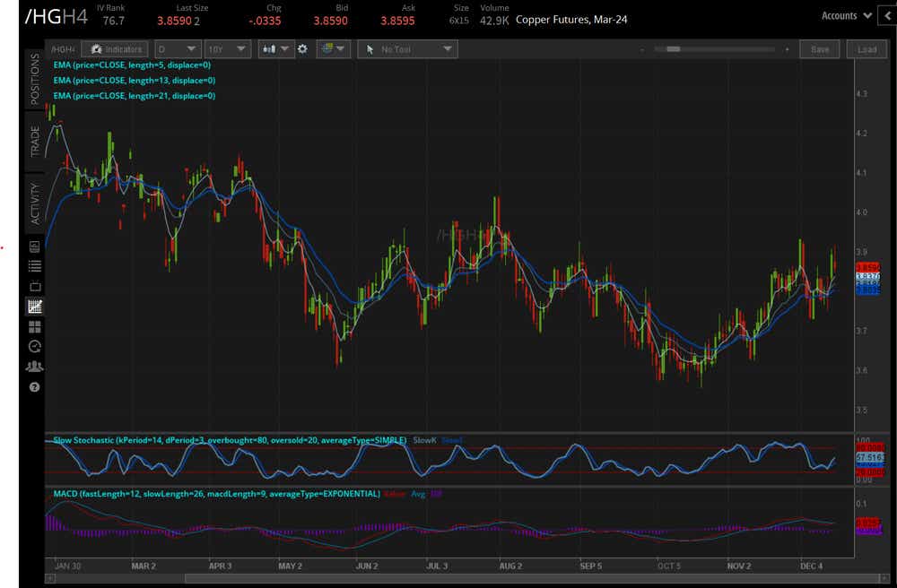Click the help question mark icon
Image resolution: width=897 pixels, height=588 pixels.
pyautogui.click(x=35, y=386)
